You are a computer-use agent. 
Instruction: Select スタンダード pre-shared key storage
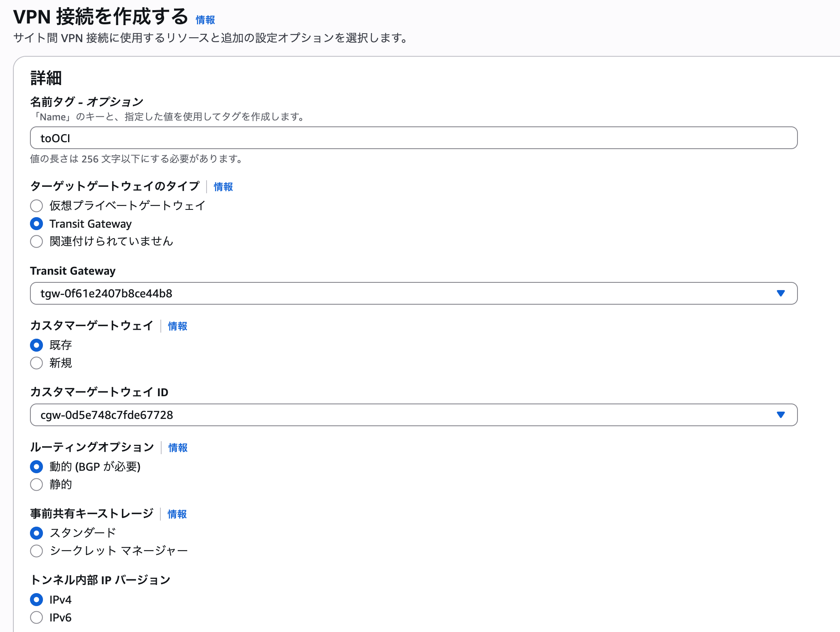(x=36, y=533)
